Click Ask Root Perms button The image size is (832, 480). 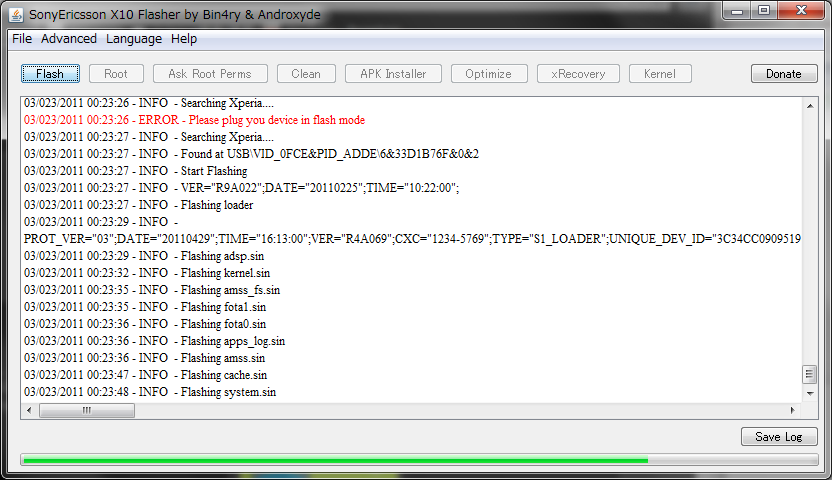tap(210, 74)
